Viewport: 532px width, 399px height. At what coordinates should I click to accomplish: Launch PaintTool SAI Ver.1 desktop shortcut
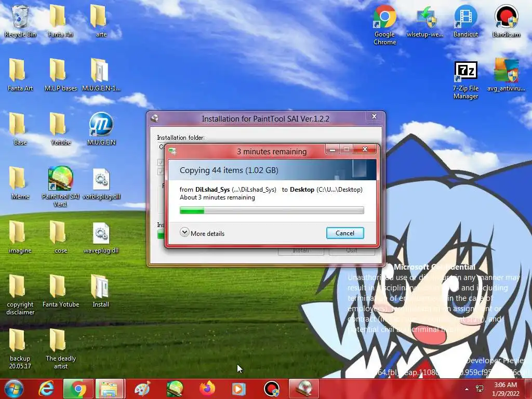tap(60, 187)
